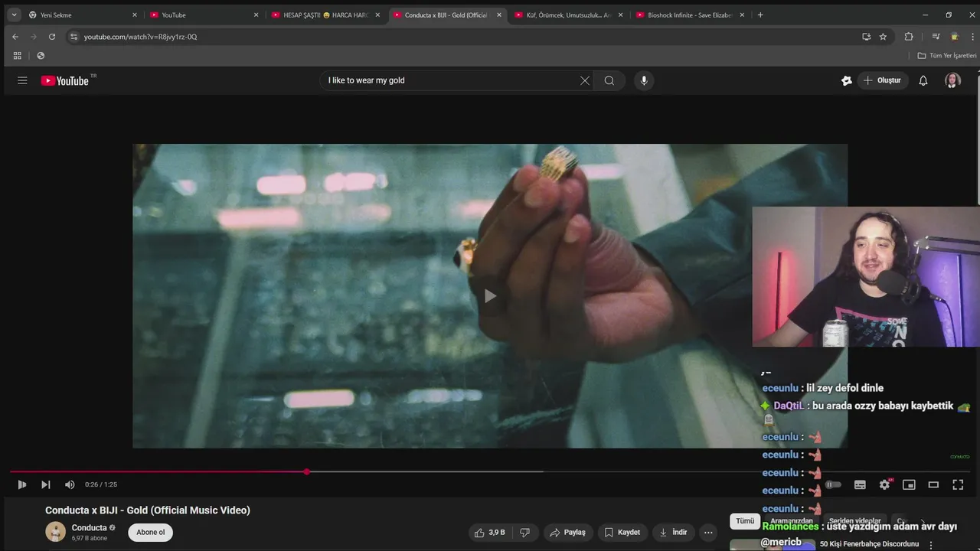Switch to Küf, Örümcek, Umutsuzluk tab
The image size is (980, 551).
point(569,15)
